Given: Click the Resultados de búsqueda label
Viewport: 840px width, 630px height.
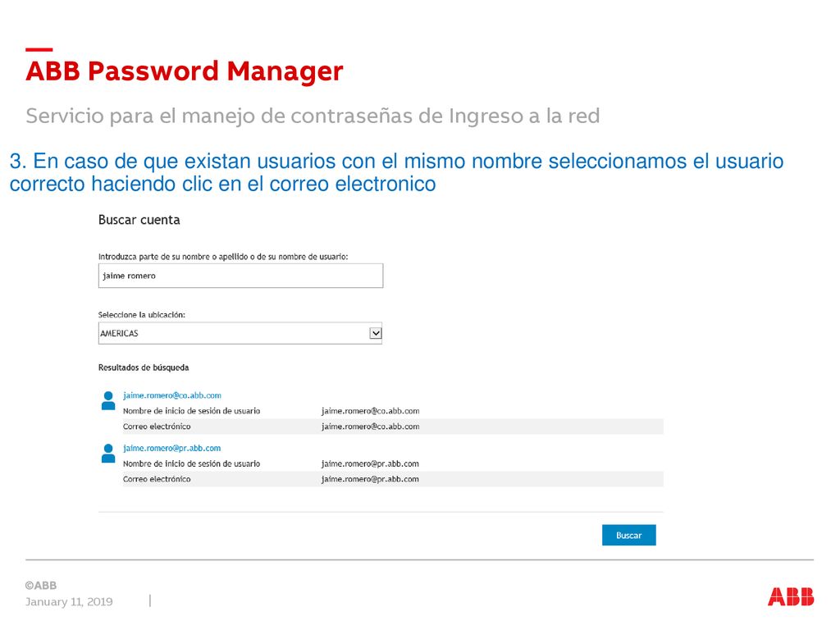Looking at the screenshot, I should [144, 367].
